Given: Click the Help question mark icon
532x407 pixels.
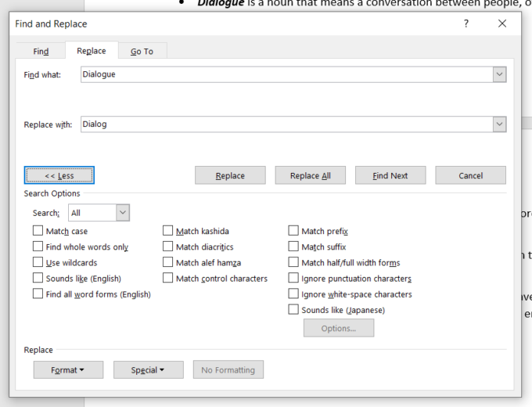Looking at the screenshot, I should coord(466,23).
